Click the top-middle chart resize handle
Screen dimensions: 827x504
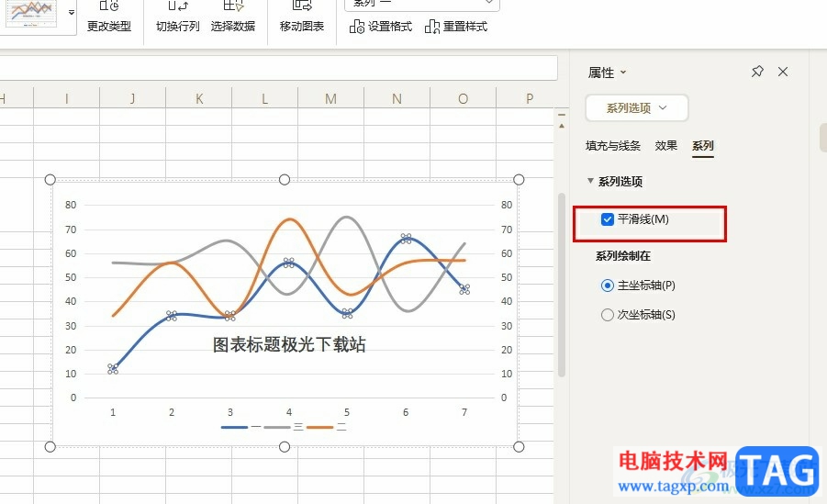pos(285,180)
